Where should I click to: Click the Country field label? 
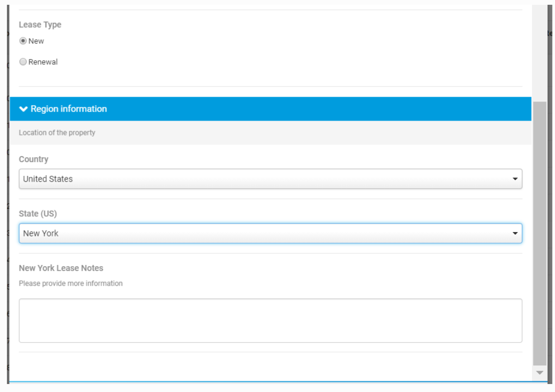point(33,159)
